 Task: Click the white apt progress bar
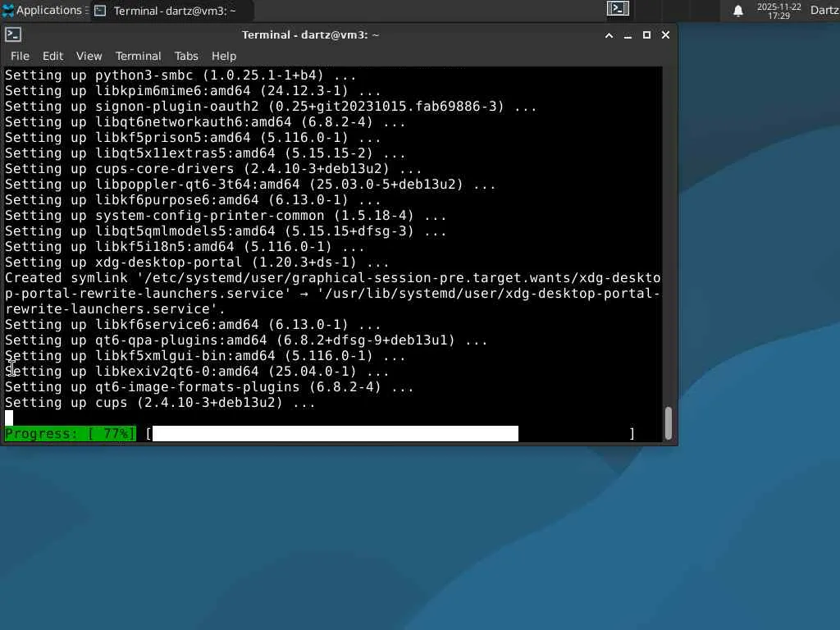(336, 433)
